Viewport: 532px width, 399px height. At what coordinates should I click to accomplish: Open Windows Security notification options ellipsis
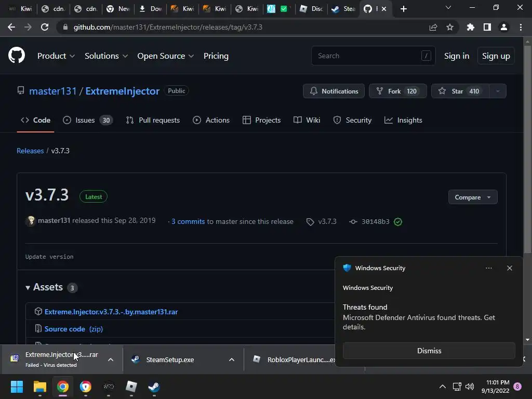(x=488, y=268)
